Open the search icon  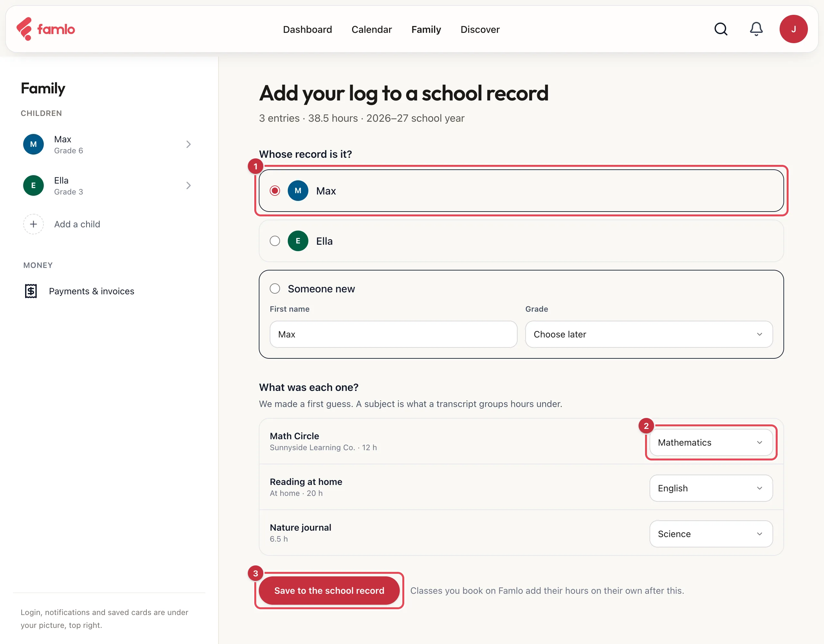(x=721, y=29)
